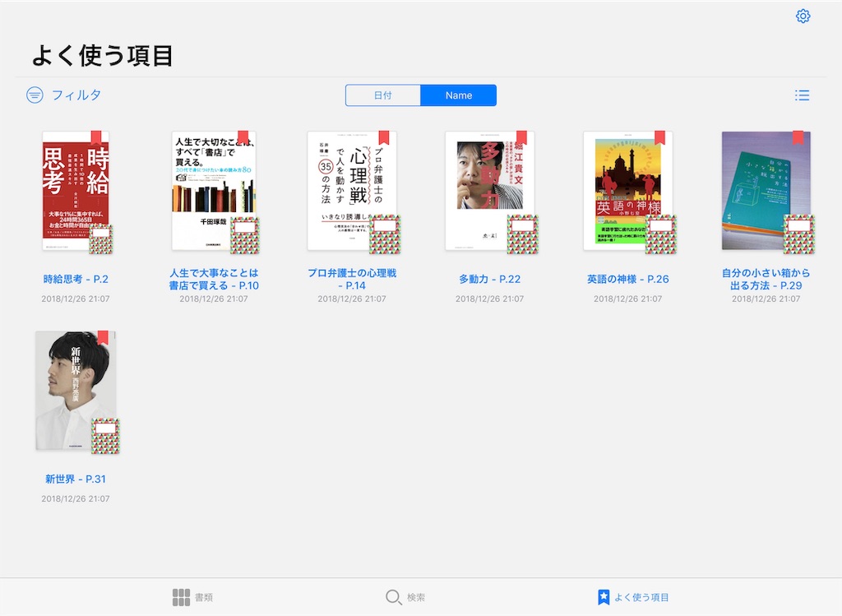Switch to list view icon

point(802,95)
